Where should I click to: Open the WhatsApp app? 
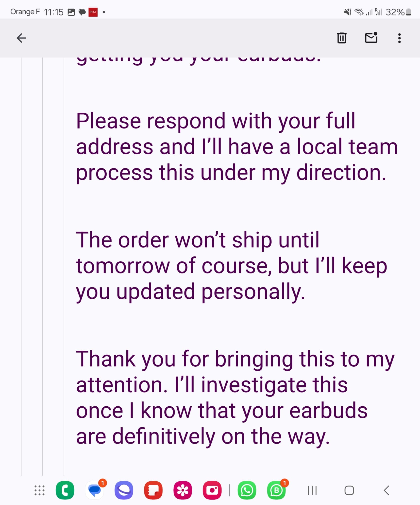(x=247, y=490)
